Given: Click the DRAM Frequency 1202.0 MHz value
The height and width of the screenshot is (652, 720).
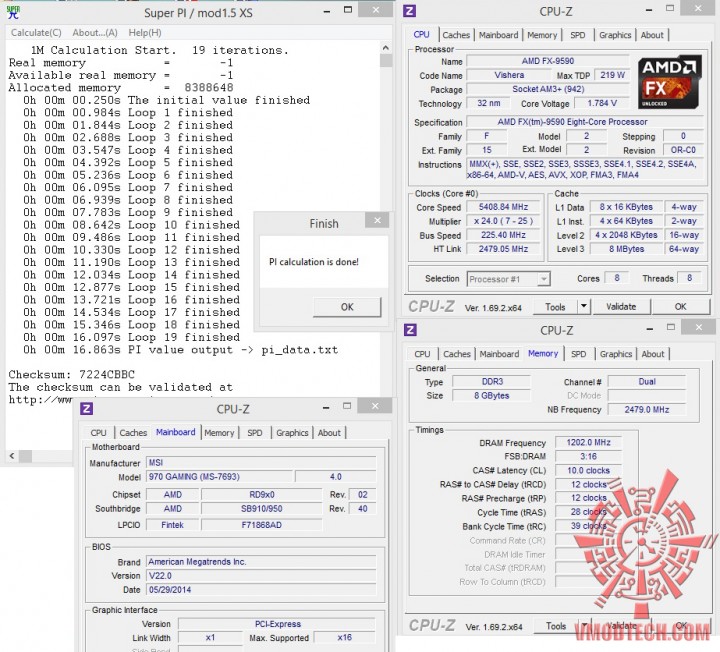Looking at the screenshot, I should click(588, 442).
